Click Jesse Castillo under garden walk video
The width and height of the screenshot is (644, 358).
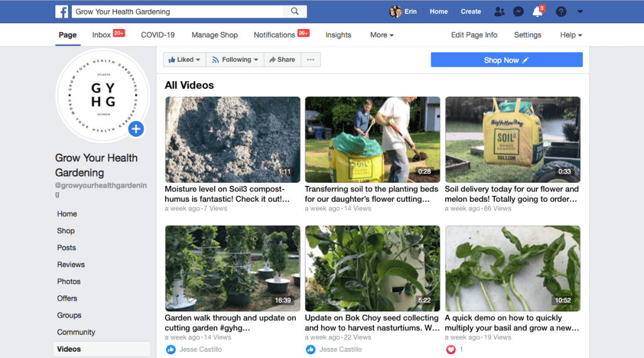200,349
